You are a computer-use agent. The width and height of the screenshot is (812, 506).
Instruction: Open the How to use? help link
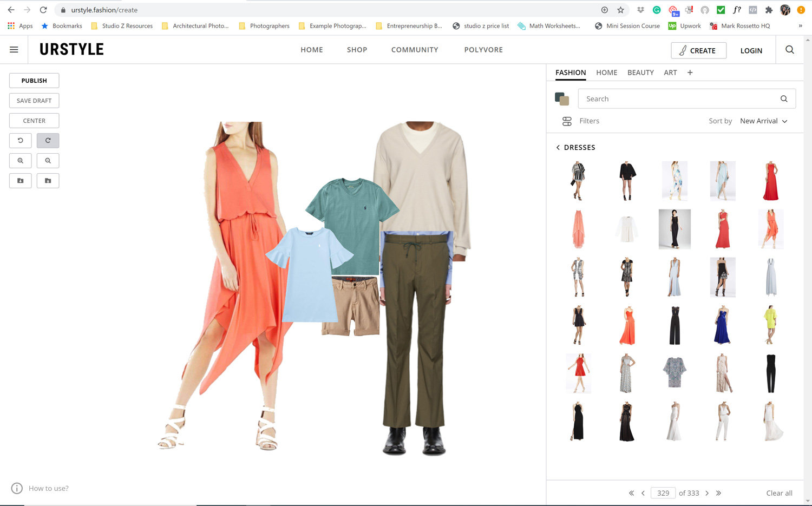(48, 488)
